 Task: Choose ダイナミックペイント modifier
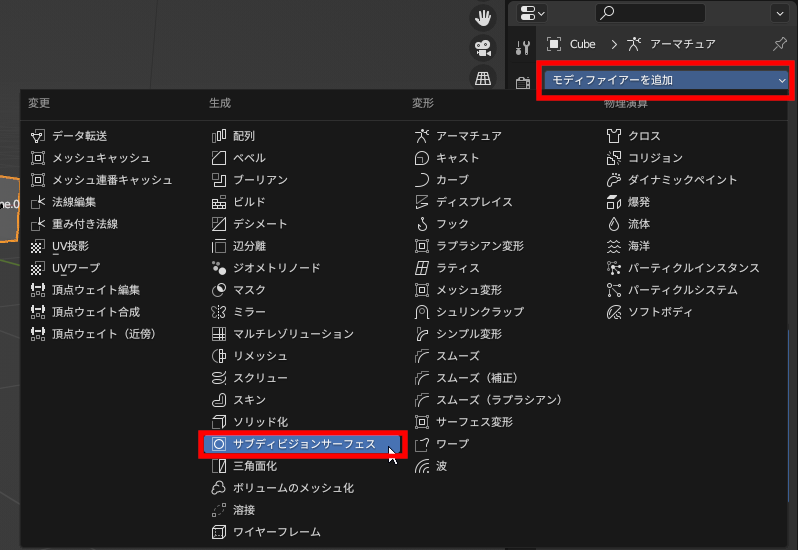pos(672,180)
